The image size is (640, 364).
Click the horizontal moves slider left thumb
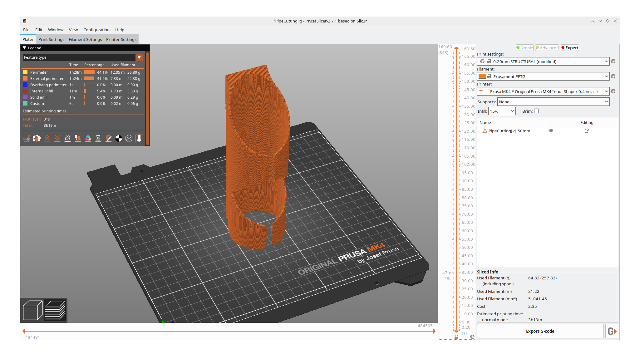pos(24,331)
